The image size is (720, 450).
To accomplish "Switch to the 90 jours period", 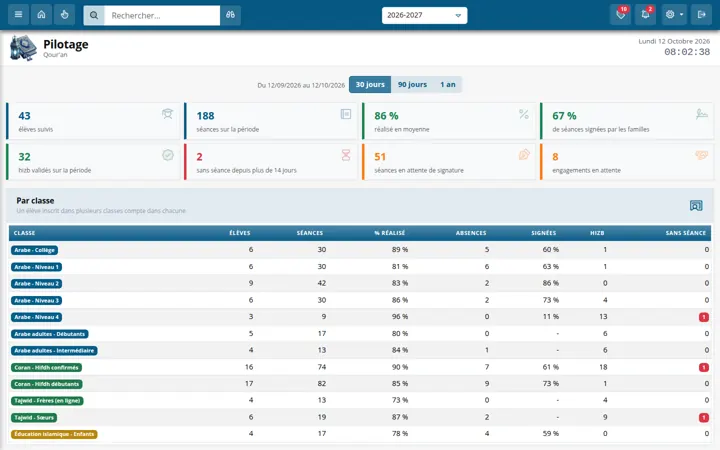I will pyautogui.click(x=412, y=84).
